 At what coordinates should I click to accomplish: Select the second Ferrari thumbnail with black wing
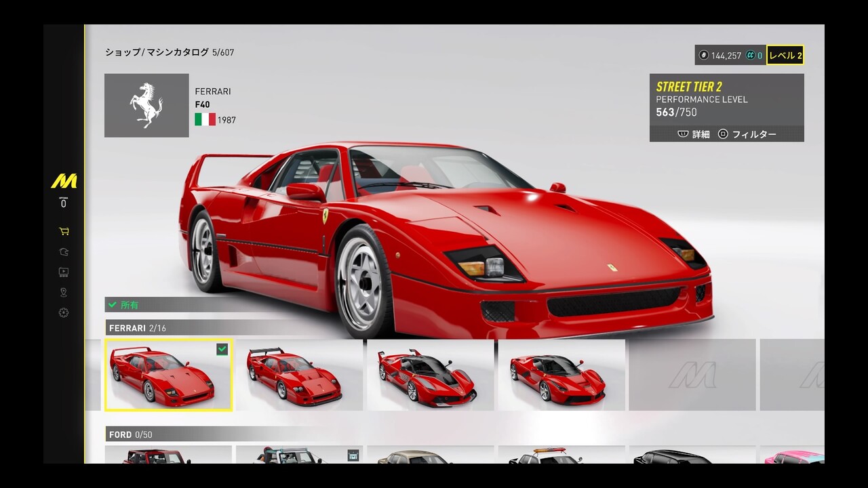point(299,375)
